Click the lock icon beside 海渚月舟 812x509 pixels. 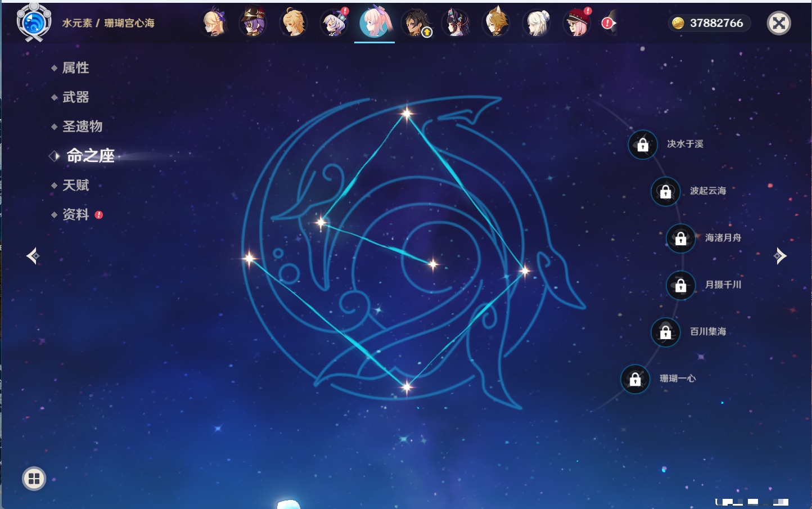click(x=680, y=238)
